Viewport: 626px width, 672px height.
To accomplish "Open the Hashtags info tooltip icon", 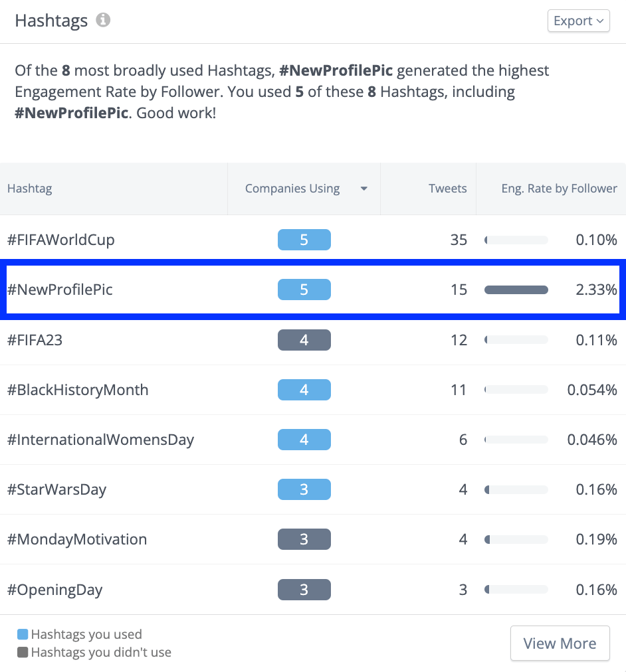I will point(104,20).
